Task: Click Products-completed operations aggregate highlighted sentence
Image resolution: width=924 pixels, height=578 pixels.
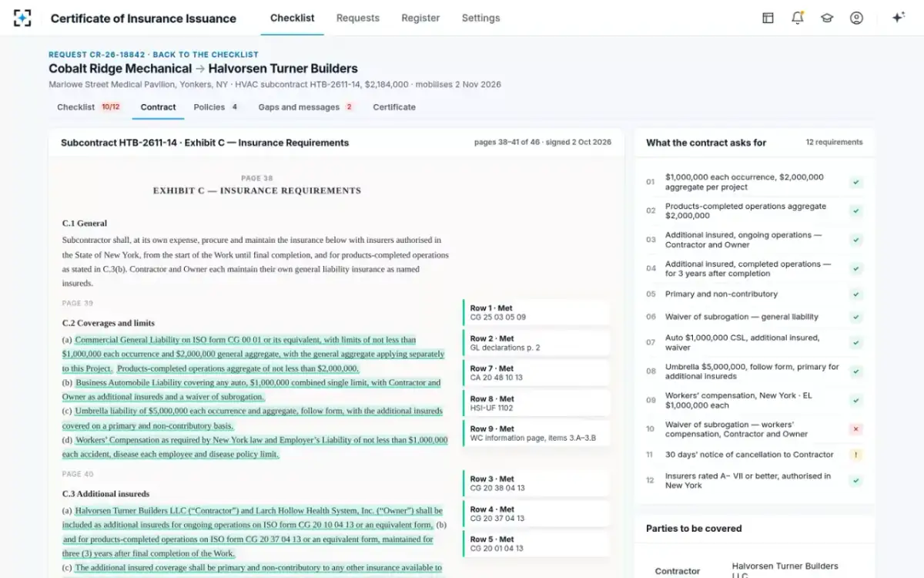Action: [238, 368]
